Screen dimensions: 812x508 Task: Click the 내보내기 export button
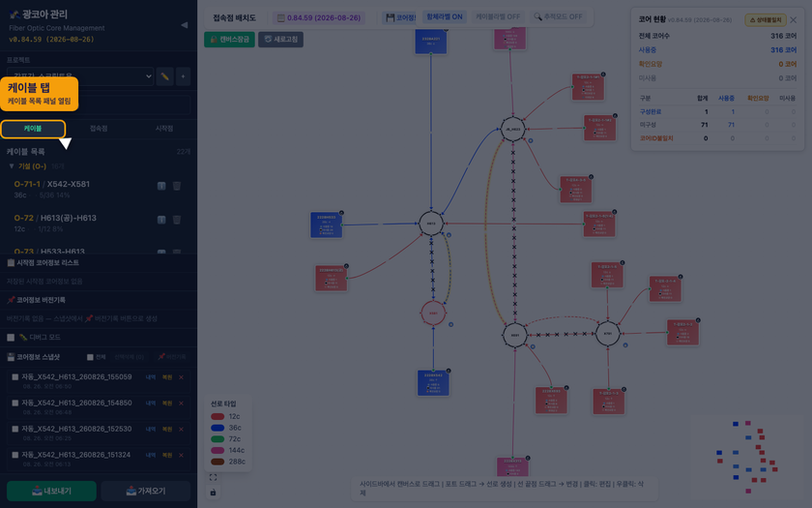51,491
